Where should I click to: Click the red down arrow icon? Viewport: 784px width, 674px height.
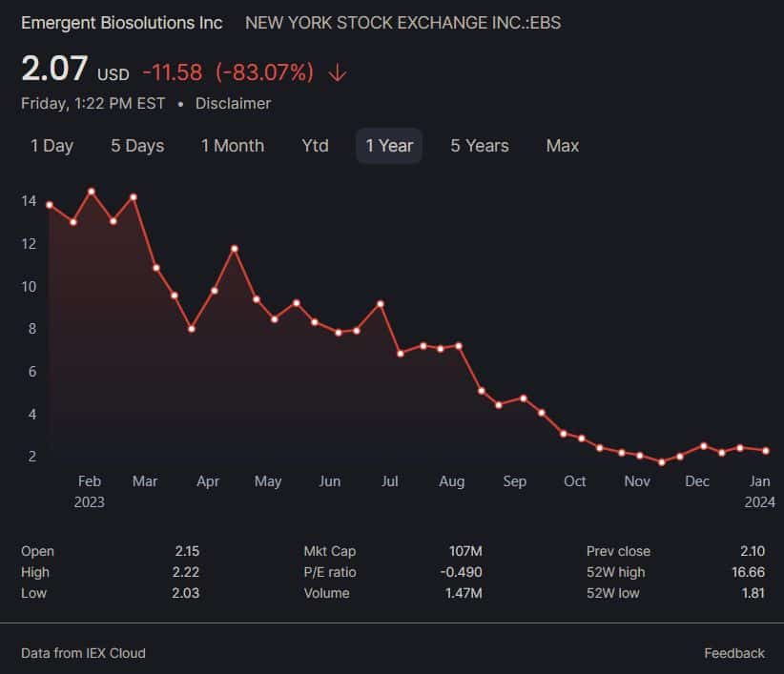coord(338,72)
